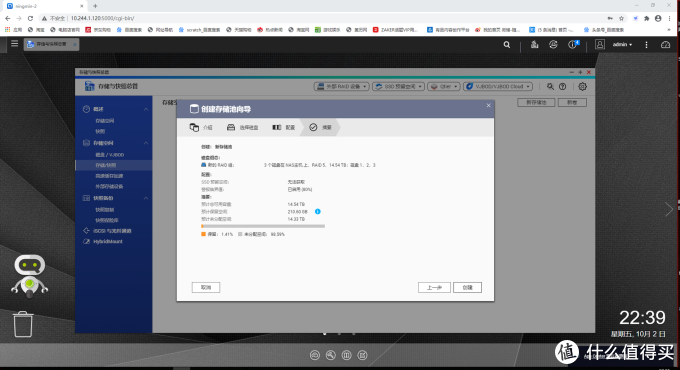Open 存储/快照 in the sidebar
Viewport: 680px width, 370px height.
click(x=105, y=165)
